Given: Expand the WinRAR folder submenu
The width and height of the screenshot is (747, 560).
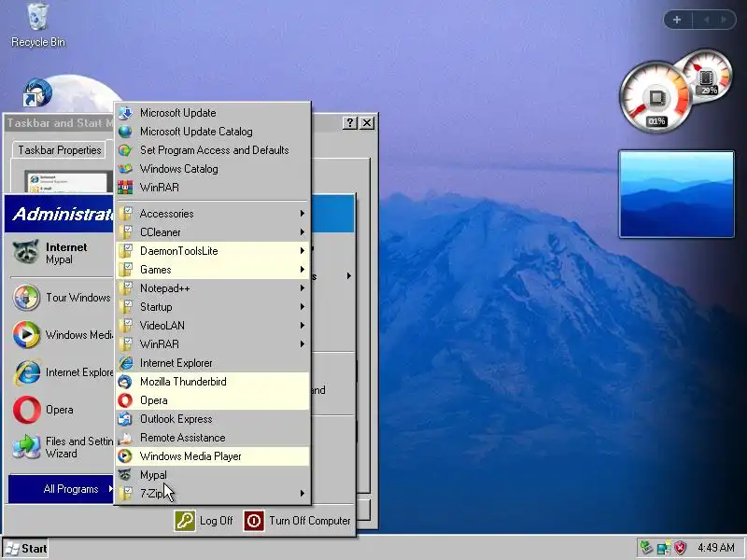Looking at the screenshot, I should 212,343.
